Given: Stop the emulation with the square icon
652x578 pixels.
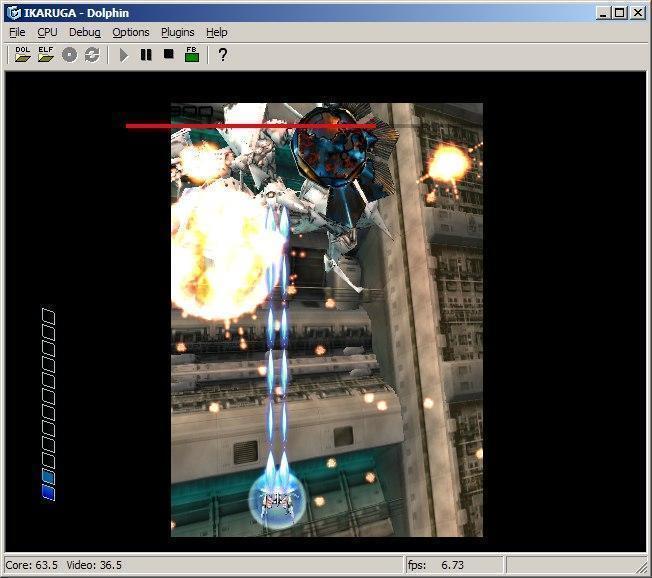Looking at the screenshot, I should tap(168, 55).
